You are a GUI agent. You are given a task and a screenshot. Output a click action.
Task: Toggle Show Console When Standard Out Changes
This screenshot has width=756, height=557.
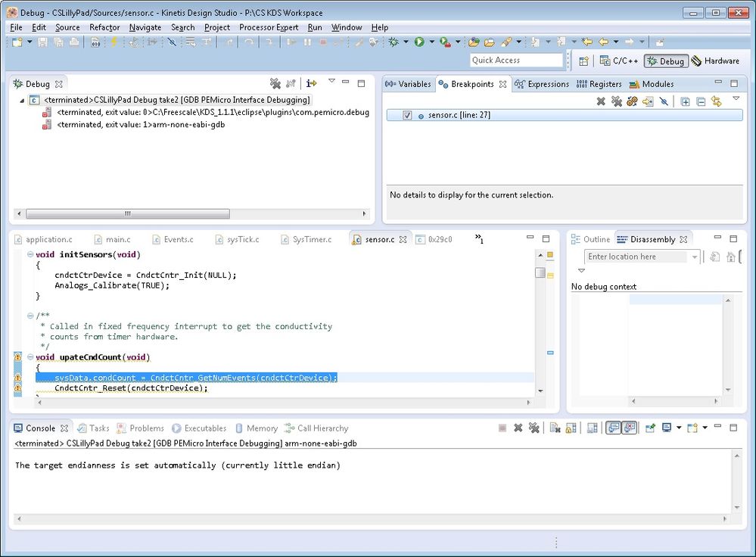point(613,428)
